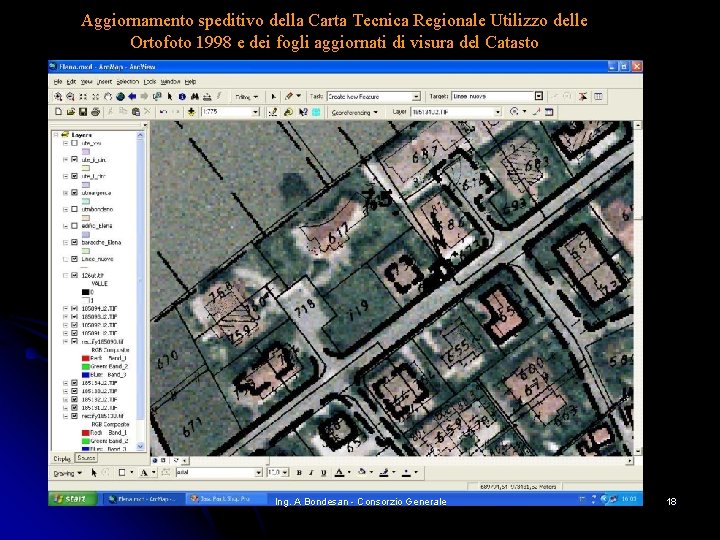This screenshot has height=540, width=720.
Task: Select the Measure tool
Action: point(207,96)
